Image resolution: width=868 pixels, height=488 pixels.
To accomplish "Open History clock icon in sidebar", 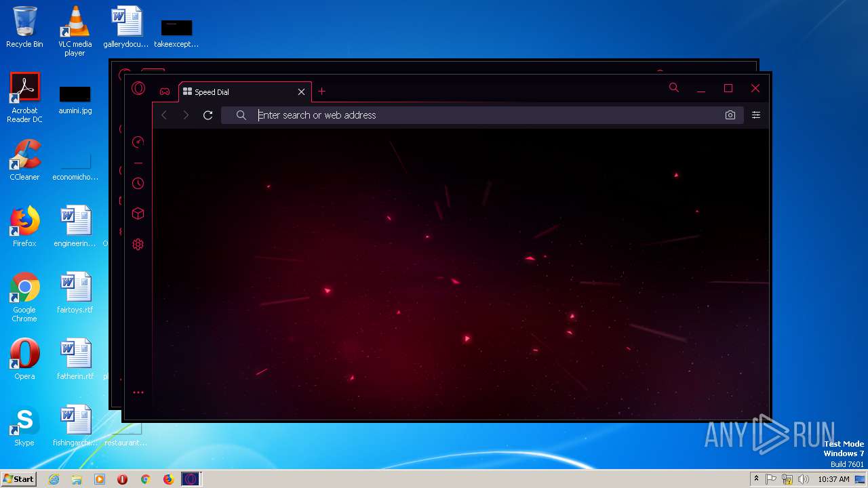I will [x=138, y=184].
